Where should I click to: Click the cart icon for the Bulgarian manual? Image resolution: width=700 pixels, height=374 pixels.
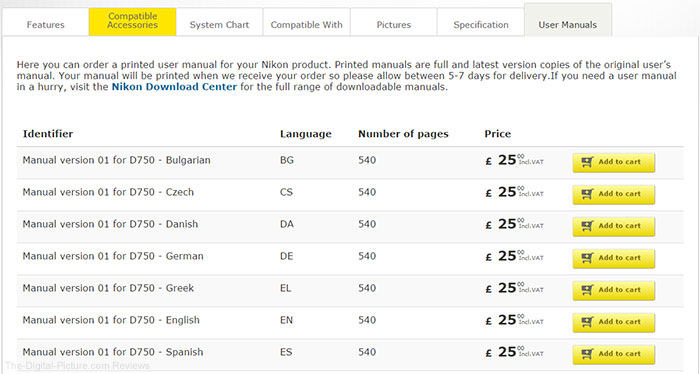click(x=588, y=162)
